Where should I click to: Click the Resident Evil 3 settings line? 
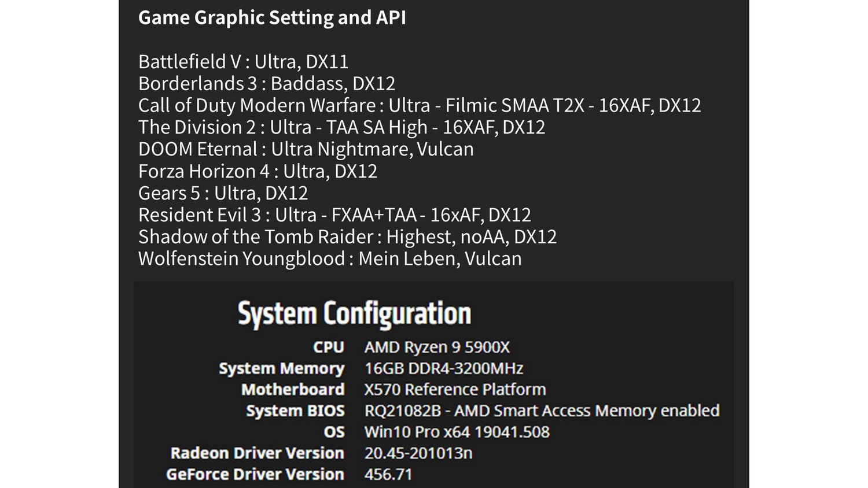(x=334, y=215)
